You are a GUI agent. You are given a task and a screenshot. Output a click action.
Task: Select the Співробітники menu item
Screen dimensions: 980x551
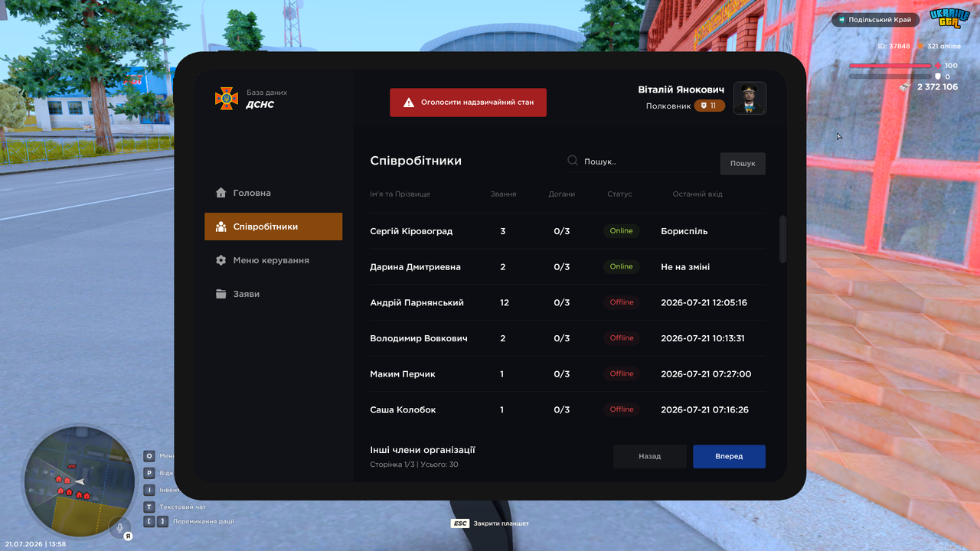[x=273, y=227]
